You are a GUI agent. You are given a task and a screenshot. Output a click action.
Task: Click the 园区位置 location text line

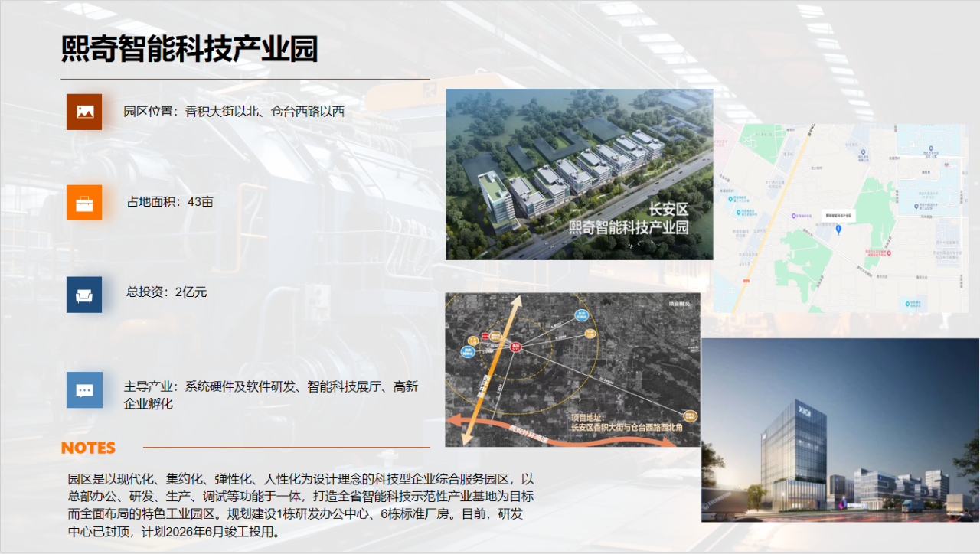[234, 112]
